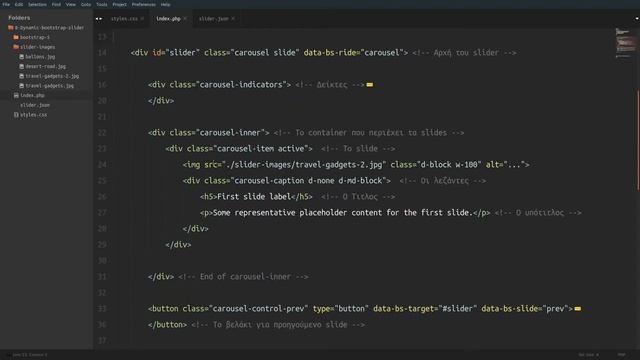Select the root folder name in sidebar
This screenshot has height=360, width=640.
pyautogui.click(x=49, y=28)
